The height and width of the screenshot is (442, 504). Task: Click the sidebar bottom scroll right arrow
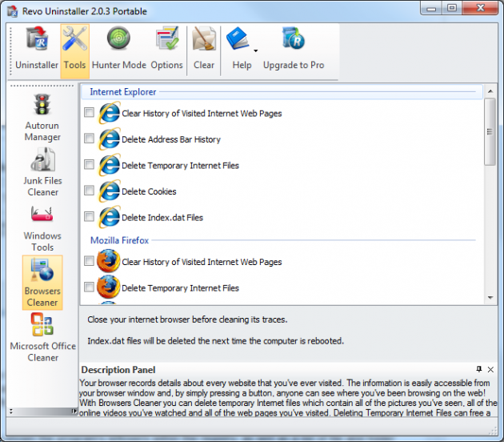[x=74, y=412]
